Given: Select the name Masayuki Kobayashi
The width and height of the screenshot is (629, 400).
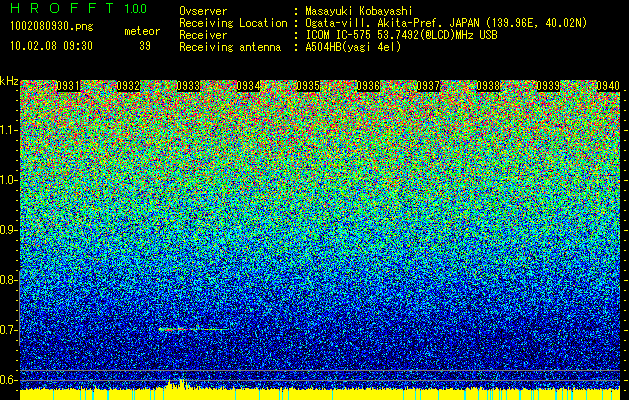Looking at the screenshot, I should click(359, 11).
